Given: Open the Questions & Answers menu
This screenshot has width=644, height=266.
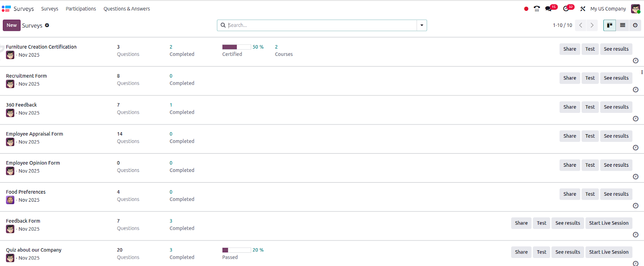Looking at the screenshot, I should pyautogui.click(x=126, y=9).
